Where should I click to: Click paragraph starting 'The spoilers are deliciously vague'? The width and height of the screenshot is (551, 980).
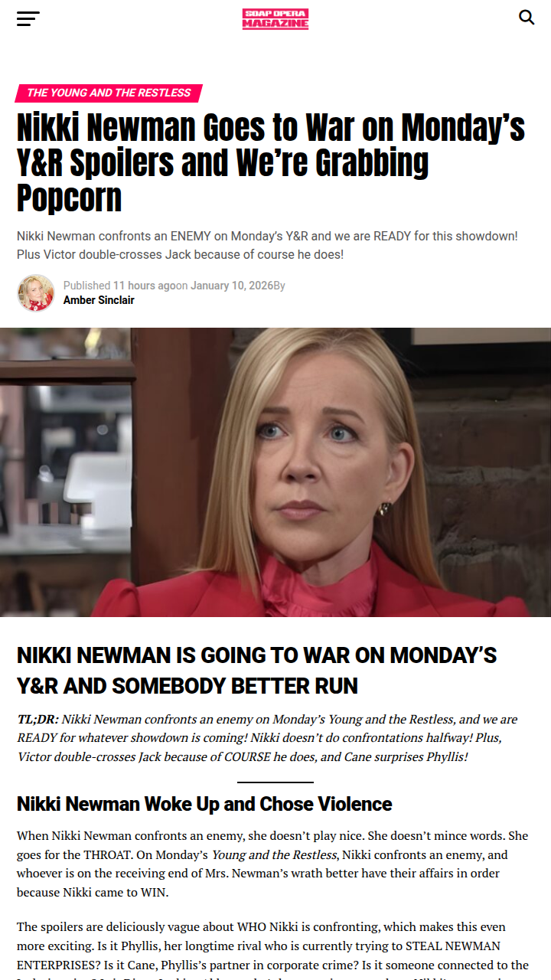click(272, 949)
